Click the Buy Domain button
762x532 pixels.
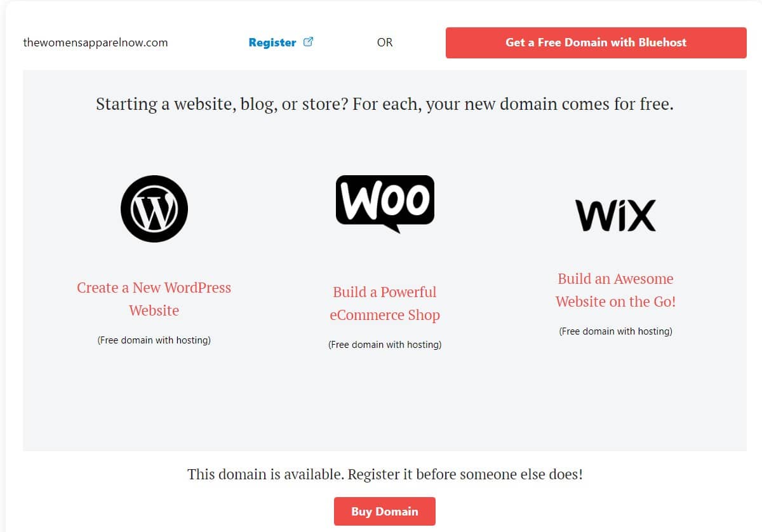[x=385, y=511]
